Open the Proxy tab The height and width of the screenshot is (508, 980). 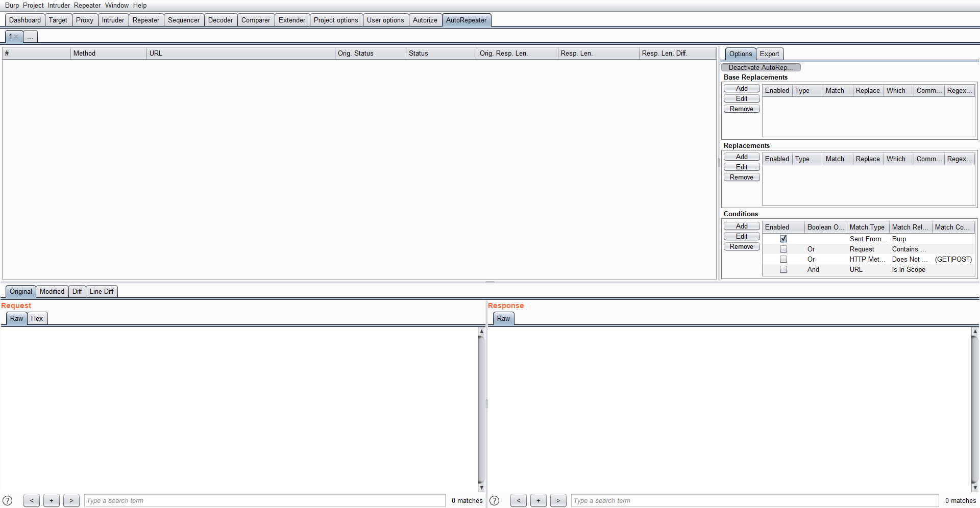85,20
